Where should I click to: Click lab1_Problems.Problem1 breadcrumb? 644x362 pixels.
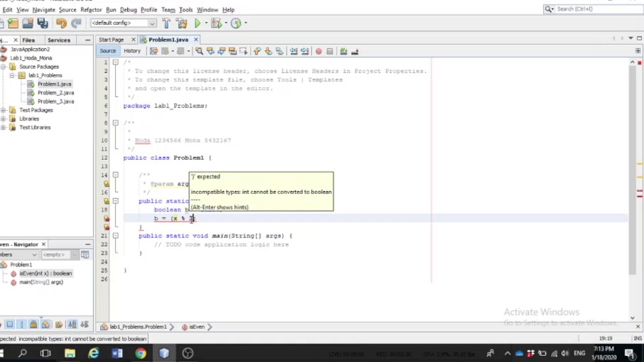138,327
